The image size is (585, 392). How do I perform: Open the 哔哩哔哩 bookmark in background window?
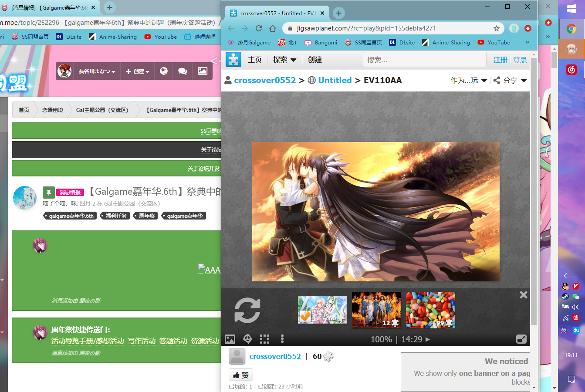click(200, 37)
